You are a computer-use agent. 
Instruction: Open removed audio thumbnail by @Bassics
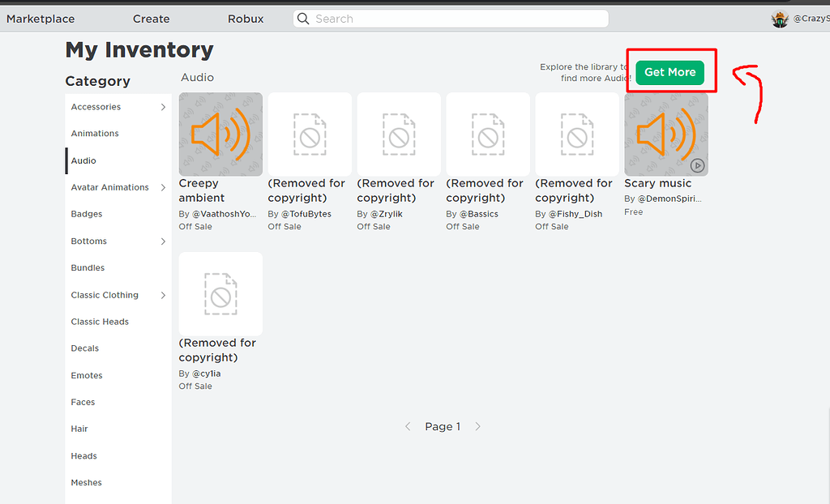(x=488, y=135)
